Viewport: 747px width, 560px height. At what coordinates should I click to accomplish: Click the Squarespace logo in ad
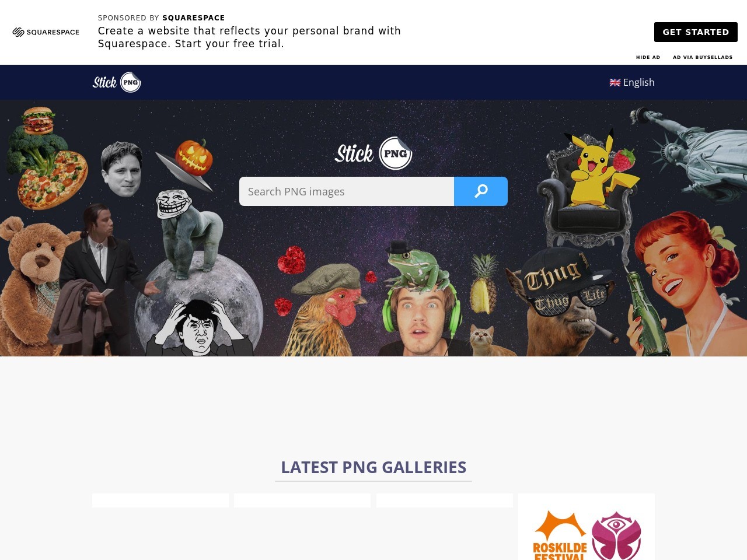46,32
